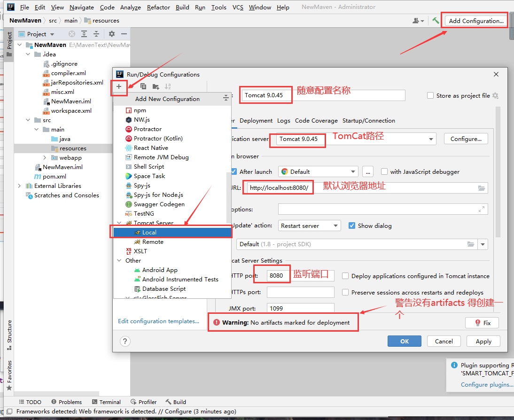Image resolution: width=514 pixels, height=420 pixels.
Task: Hide the Project panel with minus icon
Action: tap(124, 34)
